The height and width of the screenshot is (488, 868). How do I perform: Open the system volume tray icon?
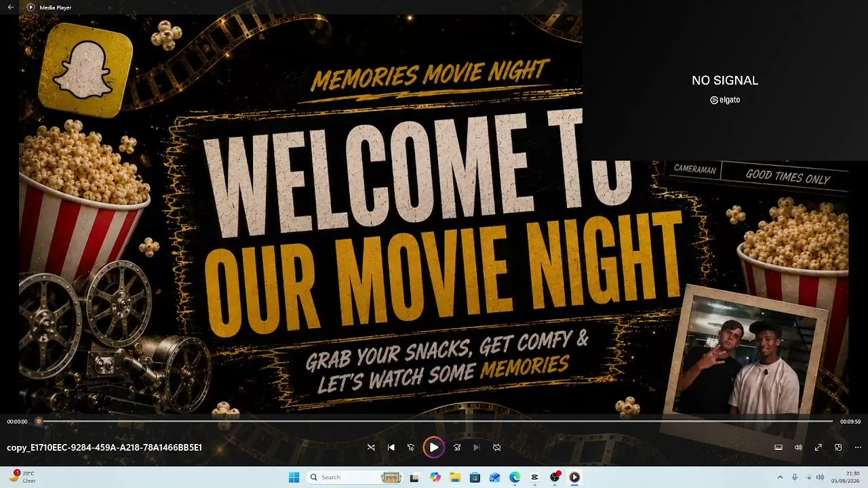[820, 477]
